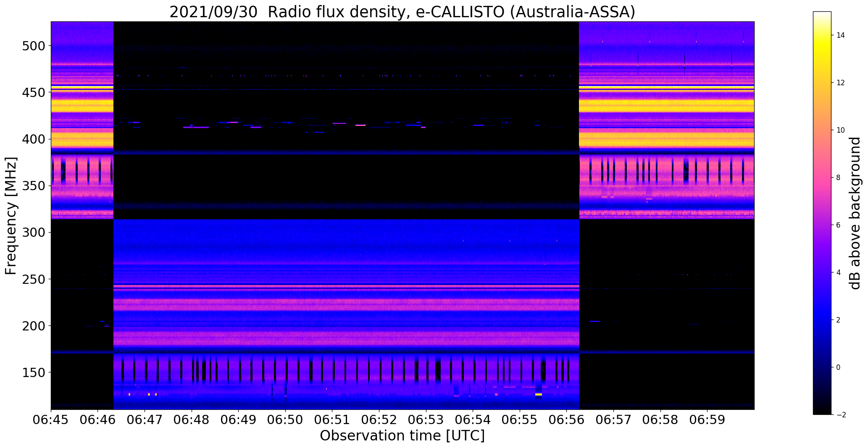
Task: Click the 06:54 time tick label
Action: tap(473, 420)
